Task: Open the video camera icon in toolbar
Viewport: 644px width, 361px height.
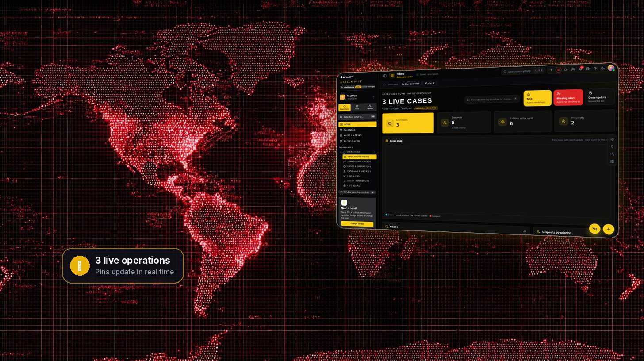Action: pos(566,69)
